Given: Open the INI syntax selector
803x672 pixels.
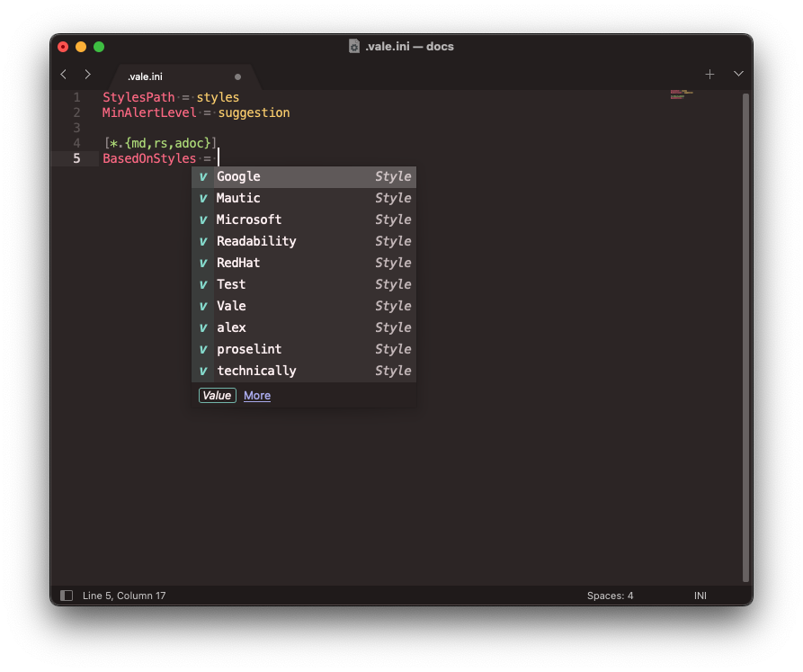Looking at the screenshot, I should (700, 596).
